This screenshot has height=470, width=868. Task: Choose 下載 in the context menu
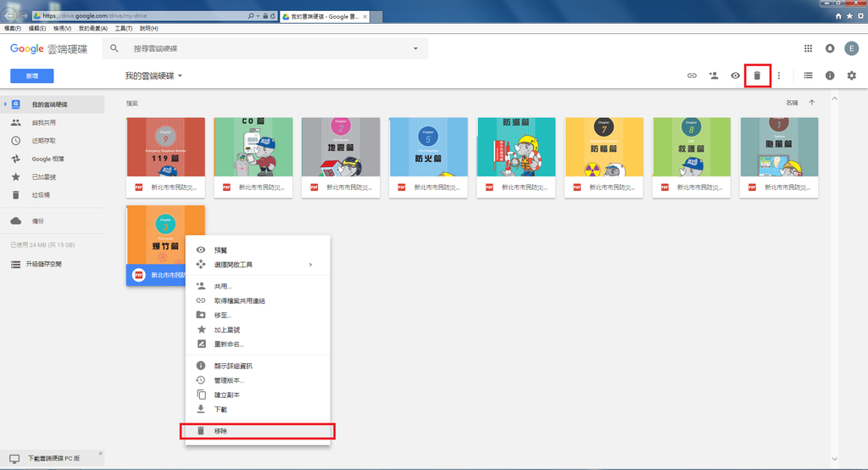258,409
